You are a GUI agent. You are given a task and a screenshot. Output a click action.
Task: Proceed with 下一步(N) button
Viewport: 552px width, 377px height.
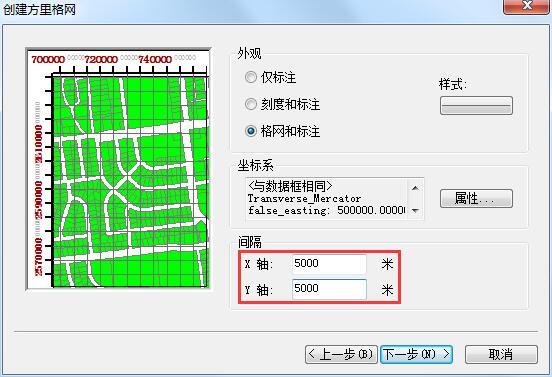point(416,354)
